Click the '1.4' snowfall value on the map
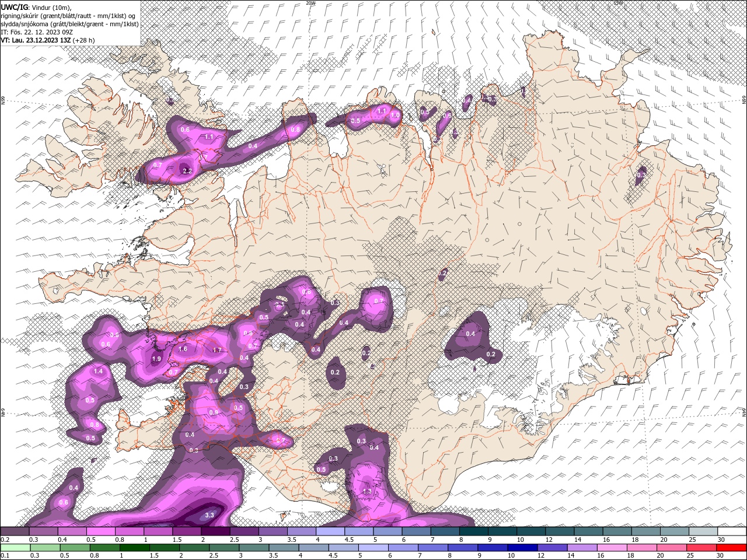 98,371
